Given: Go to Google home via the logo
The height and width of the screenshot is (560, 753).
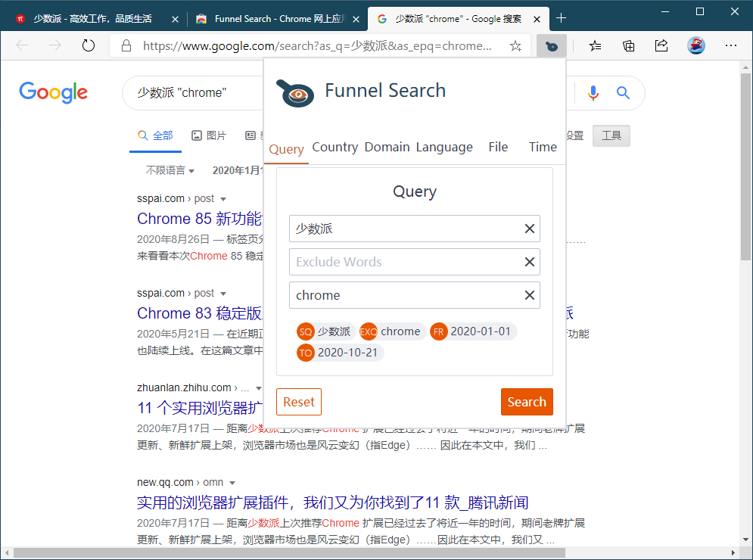Looking at the screenshot, I should (53, 92).
